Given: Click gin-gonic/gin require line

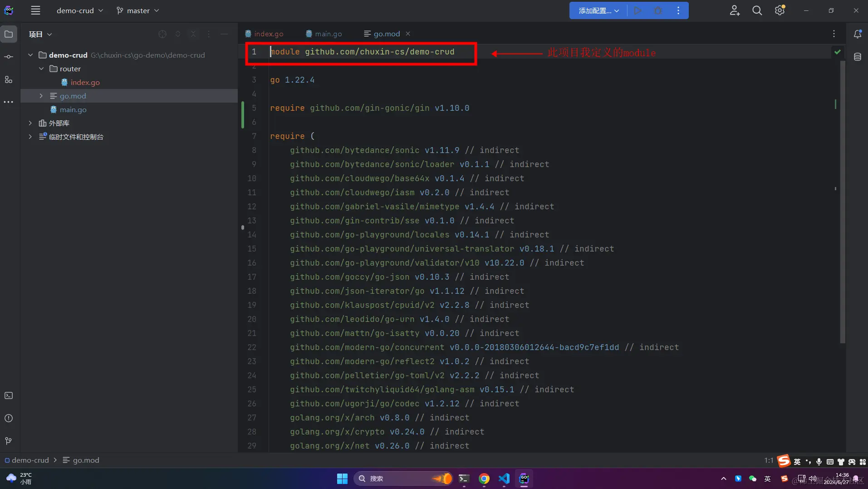Looking at the screenshot, I should 369,108.
